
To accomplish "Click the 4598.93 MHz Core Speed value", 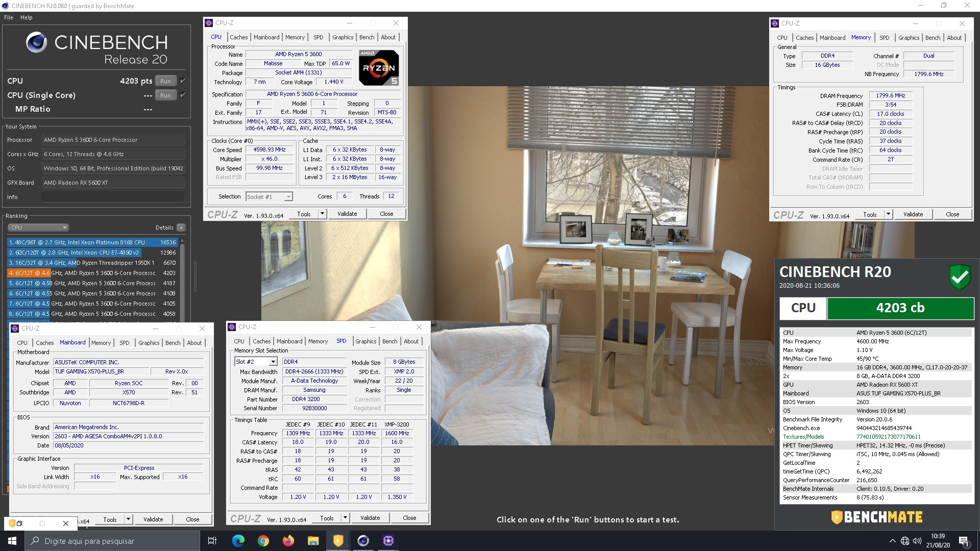I will pos(269,149).
